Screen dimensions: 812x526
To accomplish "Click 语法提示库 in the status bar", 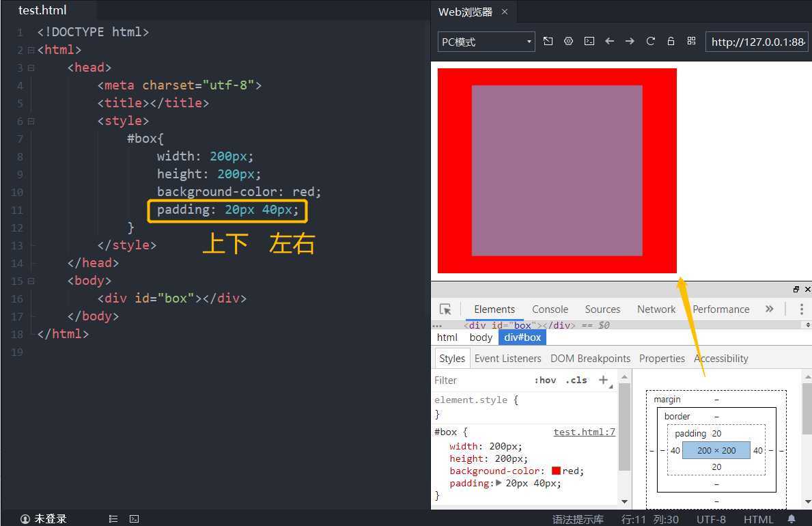I will 578,518.
